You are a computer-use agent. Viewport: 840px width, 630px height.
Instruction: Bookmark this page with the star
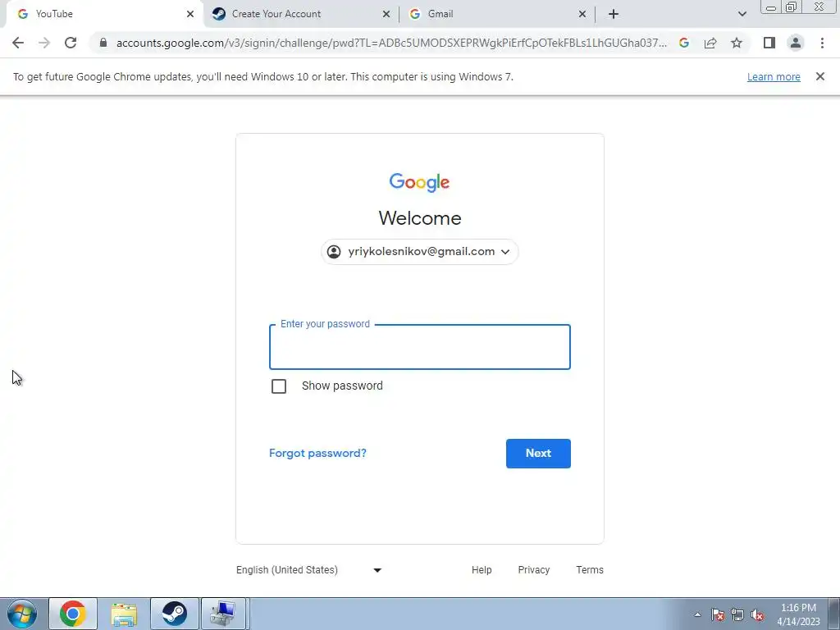pyautogui.click(x=737, y=43)
